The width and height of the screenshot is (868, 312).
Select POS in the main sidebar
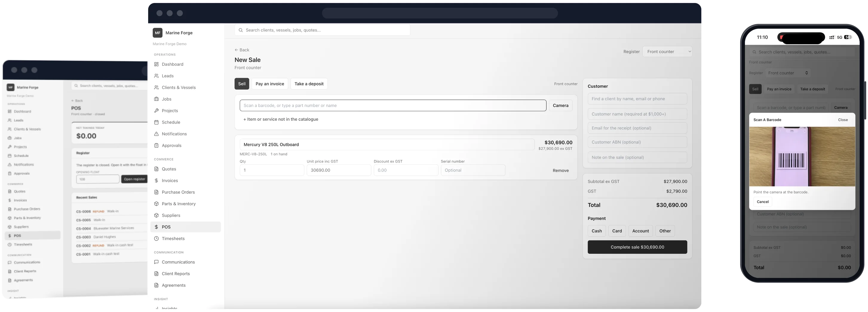click(185, 227)
